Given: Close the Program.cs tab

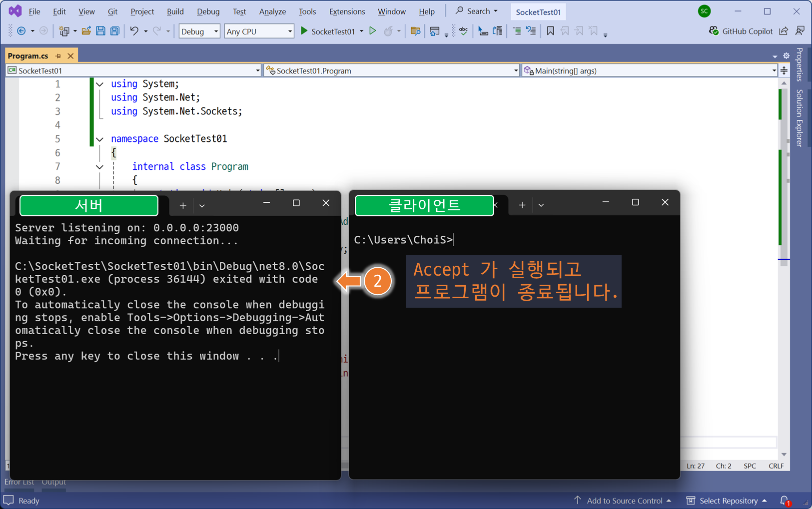Looking at the screenshot, I should 70,56.
